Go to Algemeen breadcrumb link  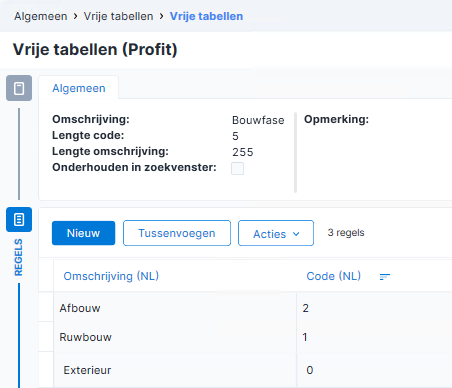coord(41,16)
